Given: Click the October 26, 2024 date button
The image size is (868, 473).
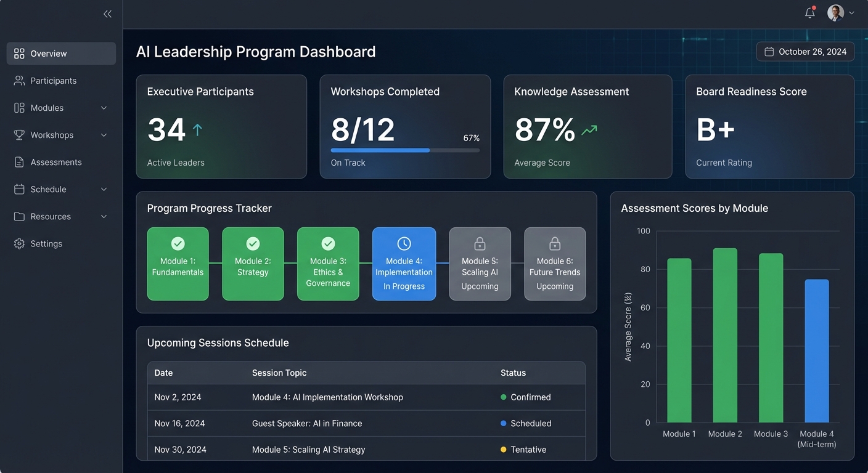Looking at the screenshot, I should point(805,51).
